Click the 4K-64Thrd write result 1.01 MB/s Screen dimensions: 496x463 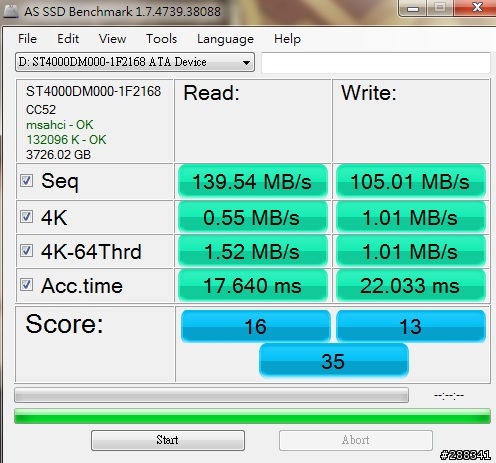[x=411, y=251]
